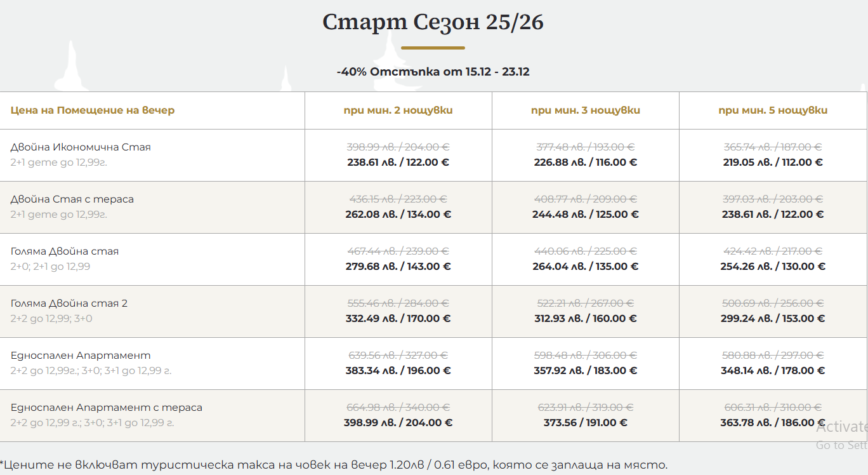The height and width of the screenshot is (475, 868).
Task: Click the tourist tax footnote text
Action: click(334, 465)
